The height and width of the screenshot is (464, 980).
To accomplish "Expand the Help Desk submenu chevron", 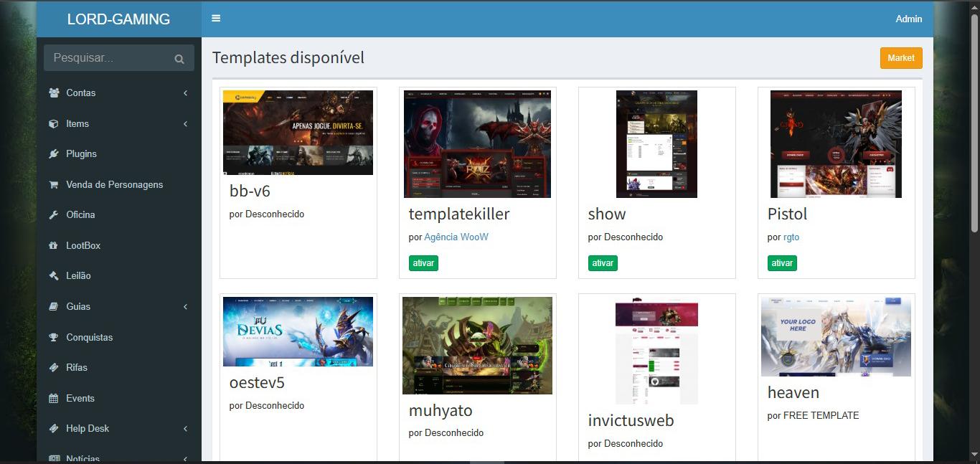I will pyautogui.click(x=185, y=428).
